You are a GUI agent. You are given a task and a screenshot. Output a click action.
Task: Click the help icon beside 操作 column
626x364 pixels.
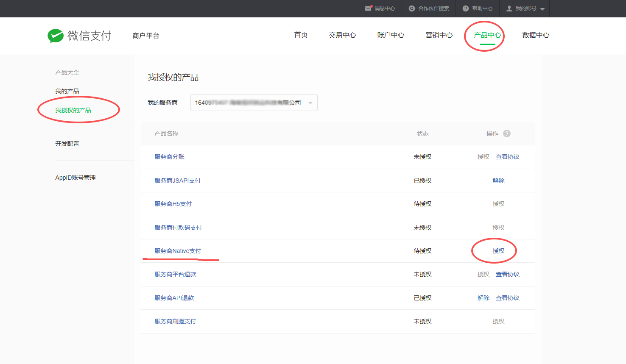click(507, 133)
